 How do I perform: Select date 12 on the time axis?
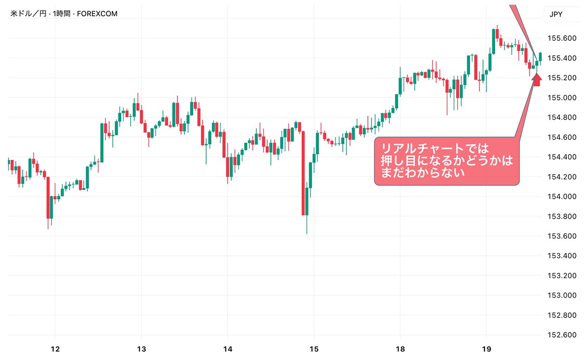click(55, 349)
